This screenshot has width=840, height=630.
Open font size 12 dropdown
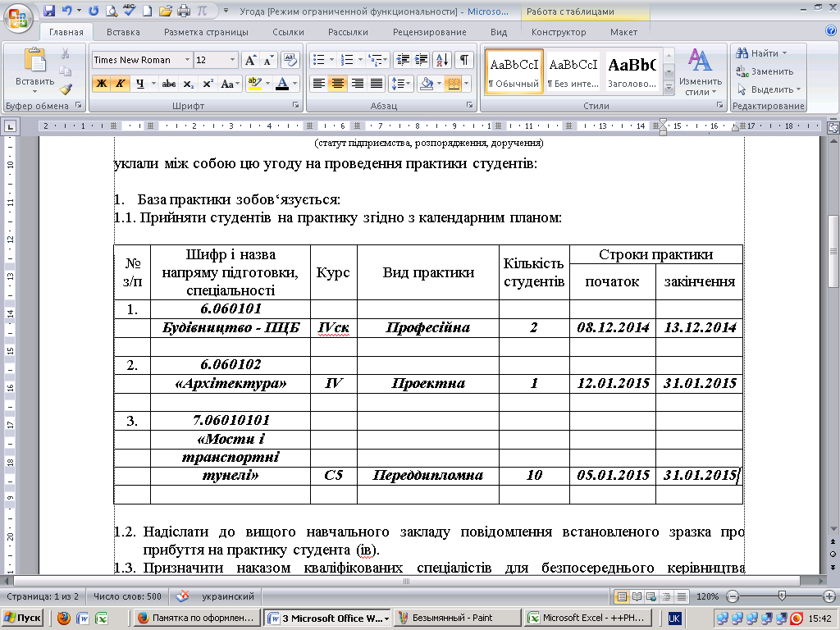click(x=232, y=60)
